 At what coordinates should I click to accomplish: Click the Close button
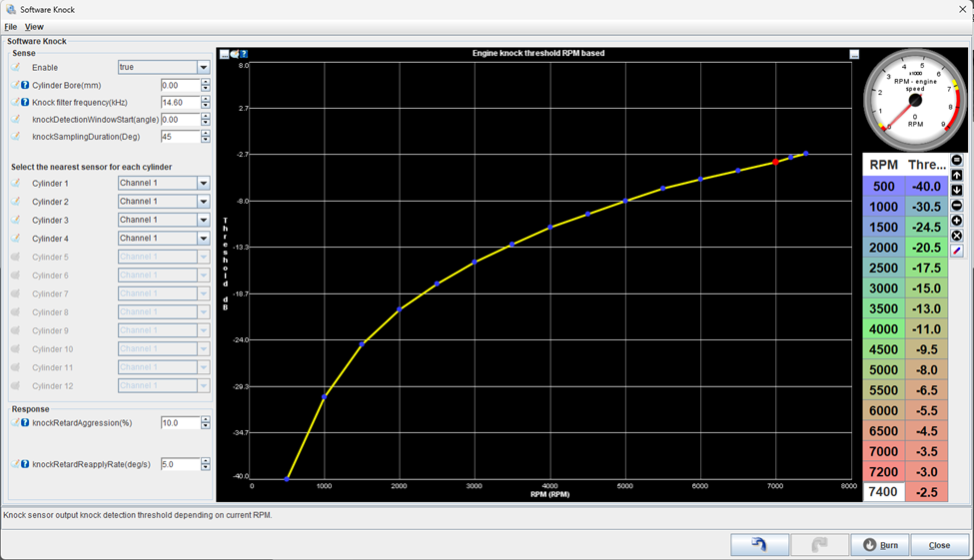click(x=939, y=545)
